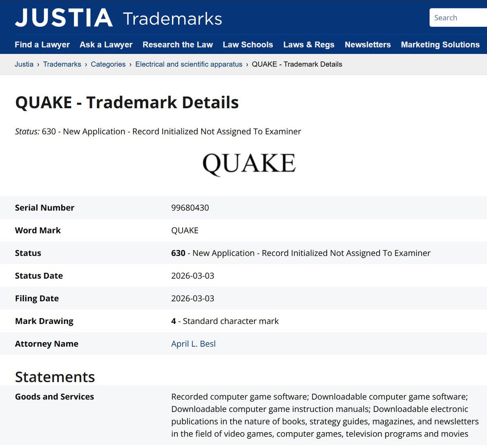Select serial number 99680430
Viewport: 487px width, 448px height.
pos(190,208)
